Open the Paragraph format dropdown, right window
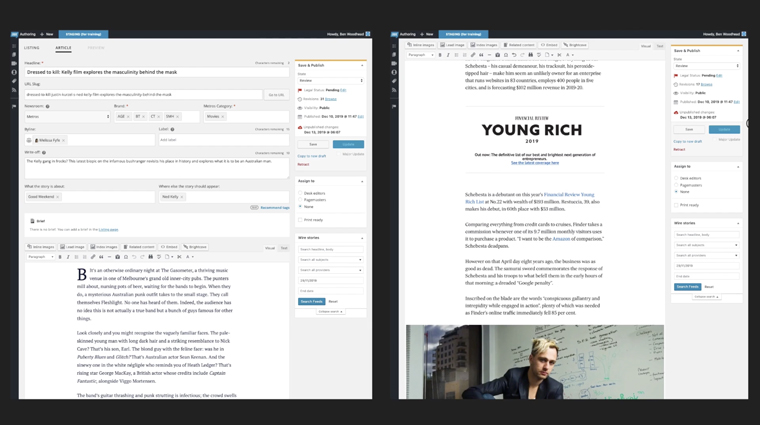Image resolution: width=760 pixels, height=425 pixels. tap(421, 55)
